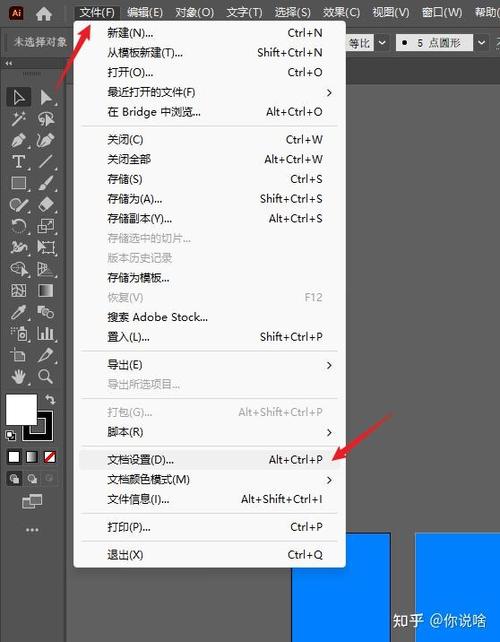500x642 pixels.
Task: Select the Symbol Sprayer tool
Action: [x=18, y=333]
